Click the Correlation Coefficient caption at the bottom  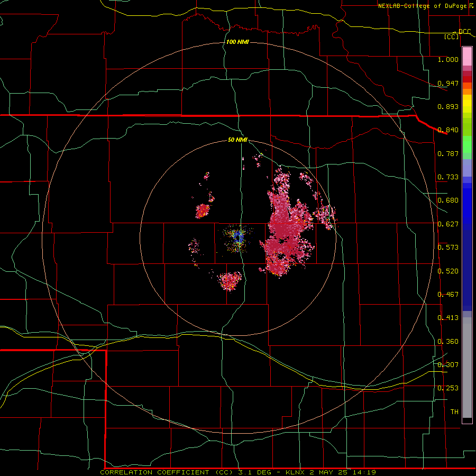coord(238,472)
